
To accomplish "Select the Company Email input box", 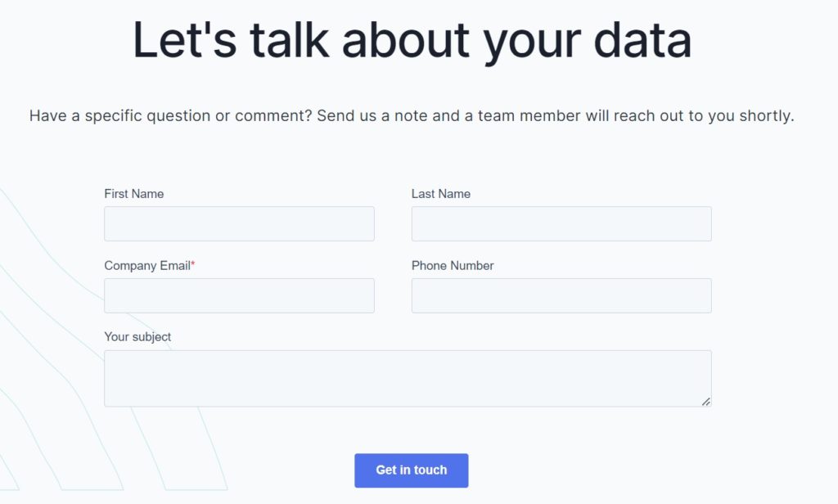I will (239, 295).
